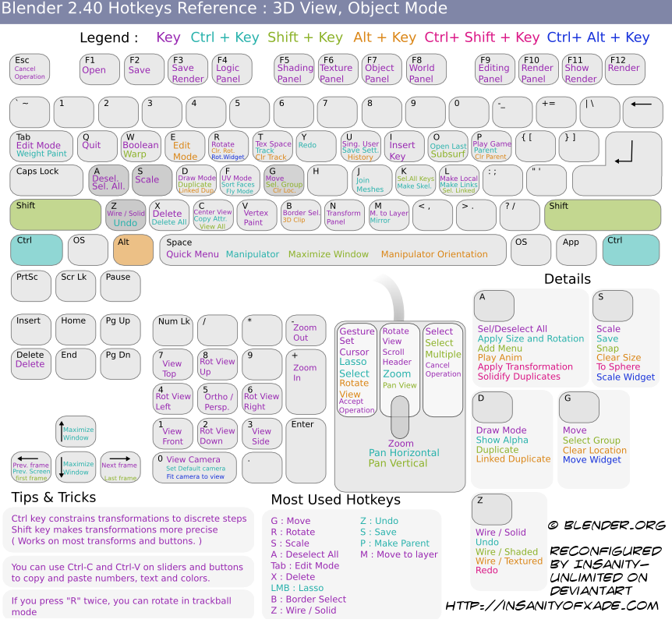Click the E Edit Mode key

point(184,147)
